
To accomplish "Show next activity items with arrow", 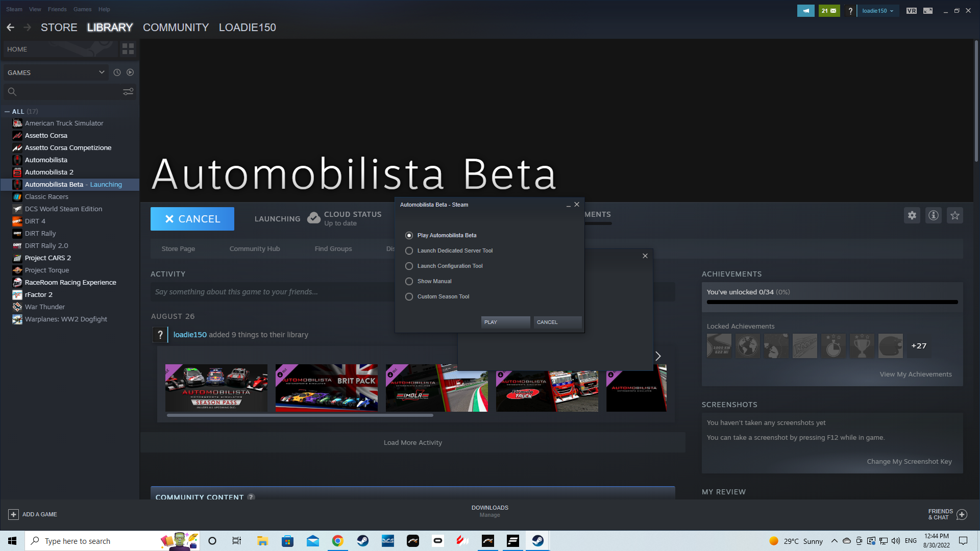I will 658,356.
